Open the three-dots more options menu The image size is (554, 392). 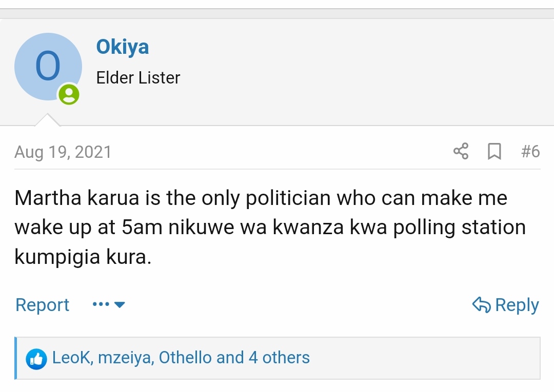[x=101, y=305]
